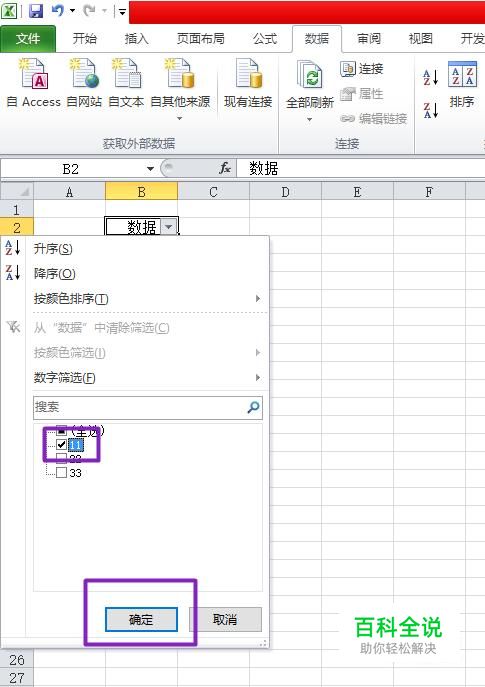
Task: Open the Customize Quick Access Toolbar dropdown
Action: point(122,11)
